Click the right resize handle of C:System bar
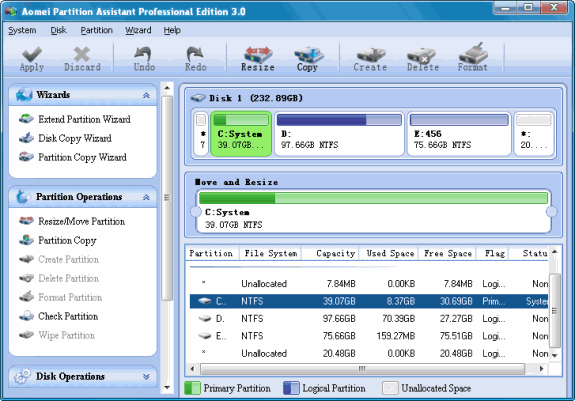The image size is (575, 401). [x=551, y=211]
